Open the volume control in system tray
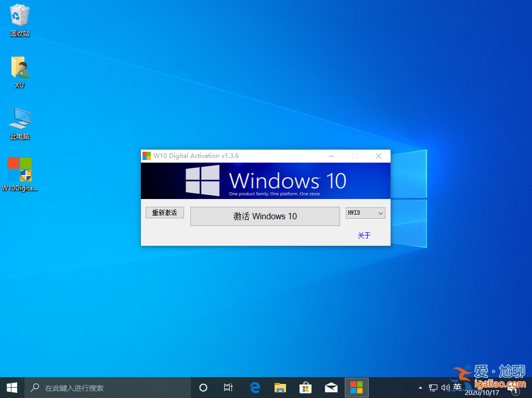 click(446, 387)
